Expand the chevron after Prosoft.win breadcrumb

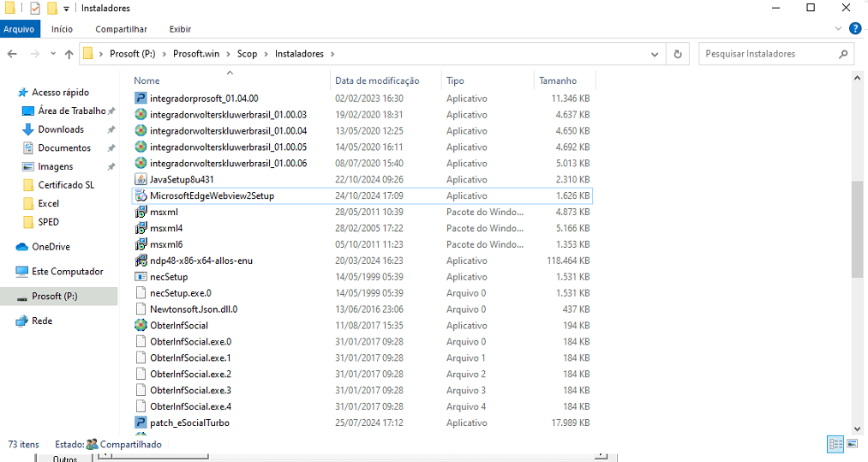228,54
